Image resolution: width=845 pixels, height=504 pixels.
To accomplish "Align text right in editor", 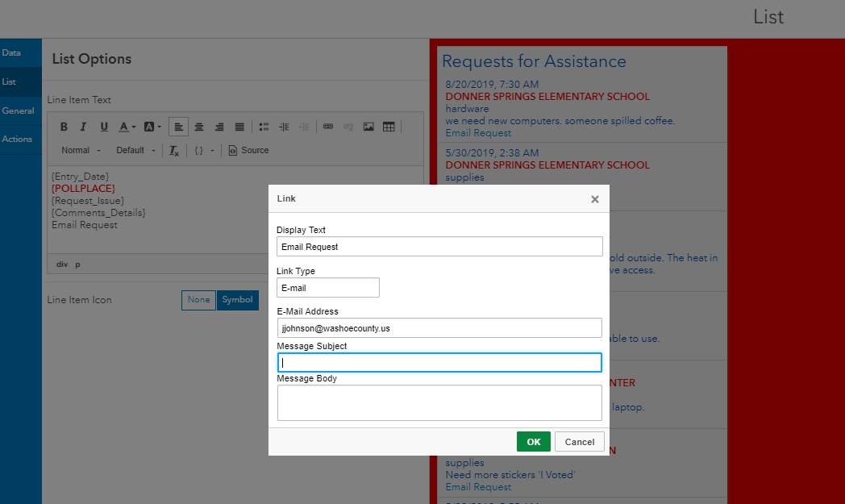I will pyautogui.click(x=219, y=127).
